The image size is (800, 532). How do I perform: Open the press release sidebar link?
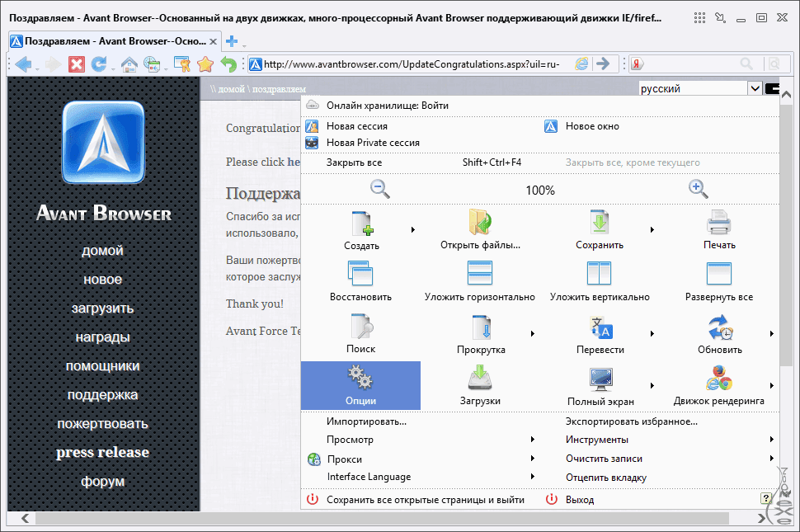point(102,452)
